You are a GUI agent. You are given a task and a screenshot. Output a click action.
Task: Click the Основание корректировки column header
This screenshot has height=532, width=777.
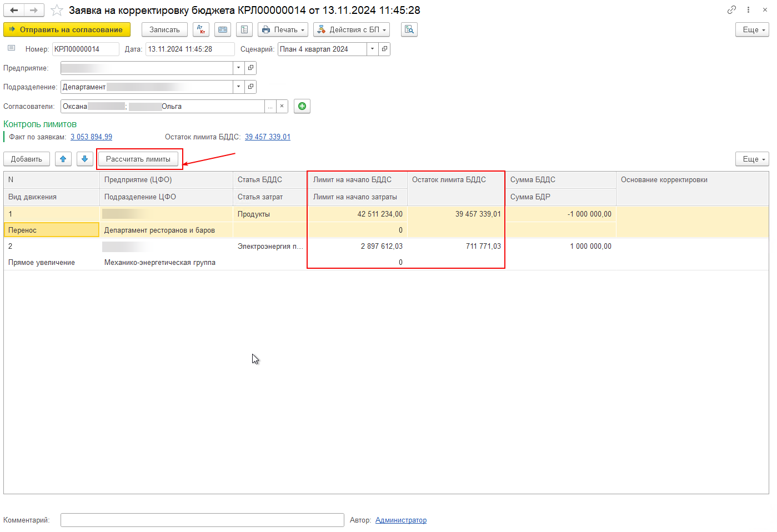pos(692,188)
